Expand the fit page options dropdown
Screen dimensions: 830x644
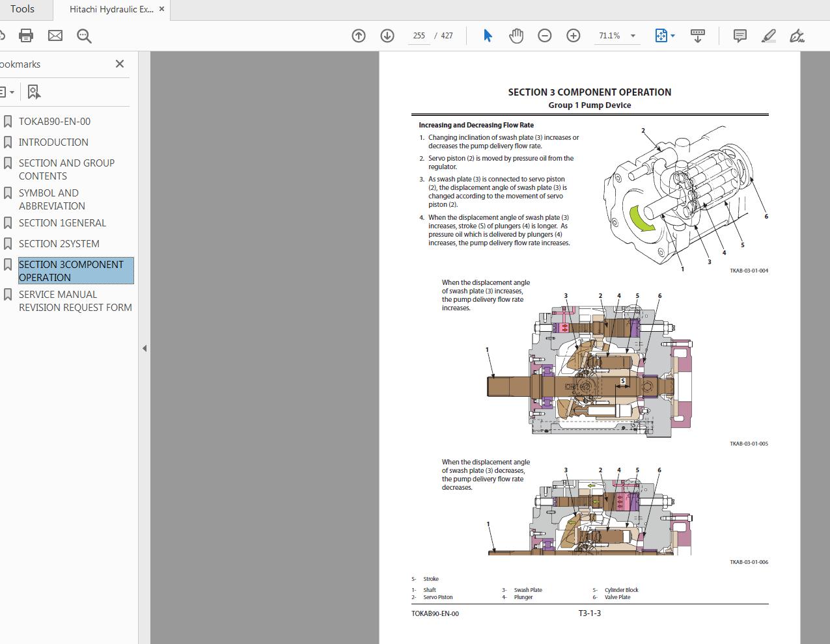[672, 36]
